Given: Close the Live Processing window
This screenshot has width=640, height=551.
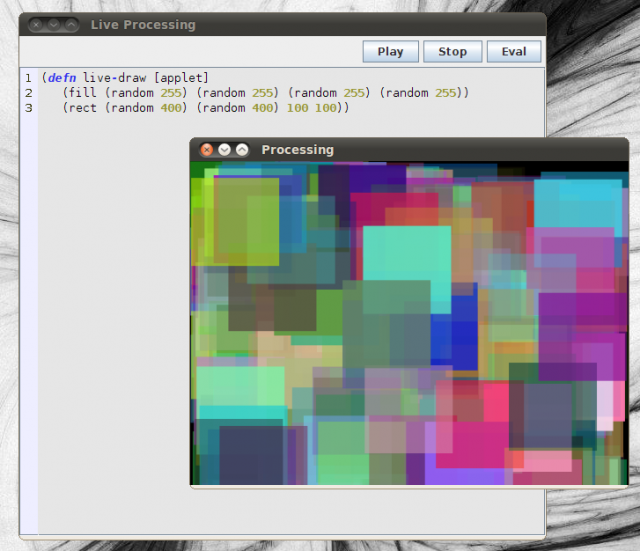Looking at the screenshot, I should click(36, 25).
